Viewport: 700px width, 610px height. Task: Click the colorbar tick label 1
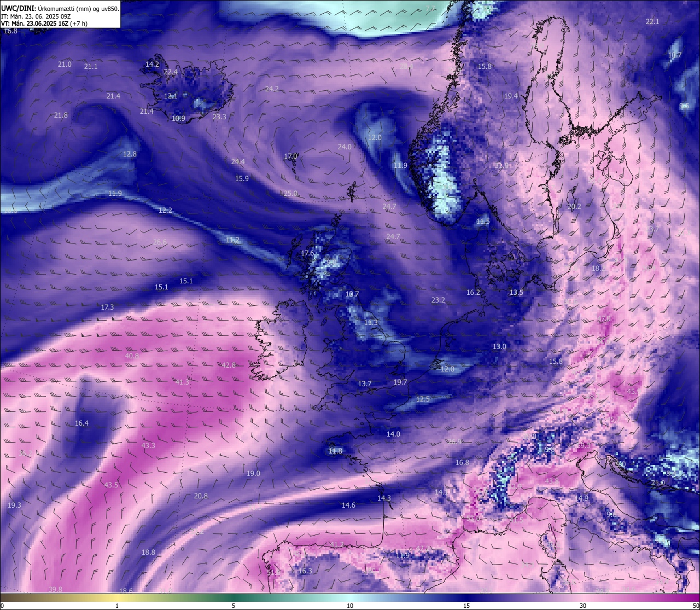tap(117, 606)
